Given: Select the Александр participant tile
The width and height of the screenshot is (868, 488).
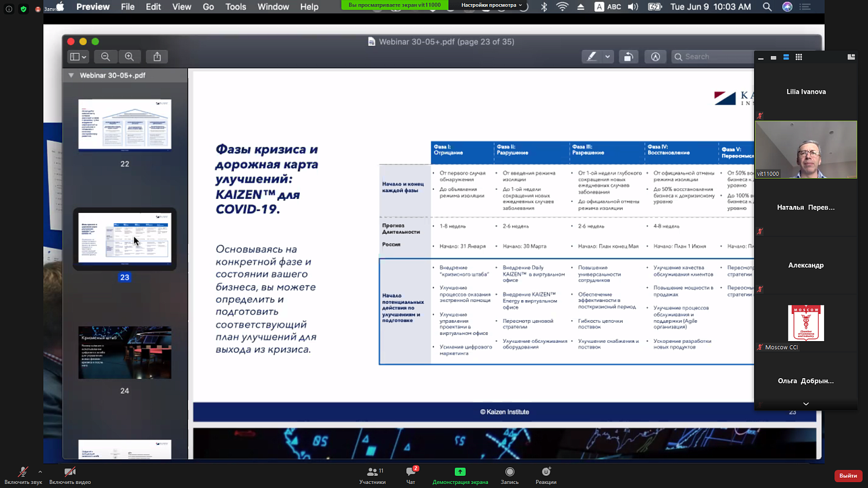Looking at the screenshot, I should [806, 265].
